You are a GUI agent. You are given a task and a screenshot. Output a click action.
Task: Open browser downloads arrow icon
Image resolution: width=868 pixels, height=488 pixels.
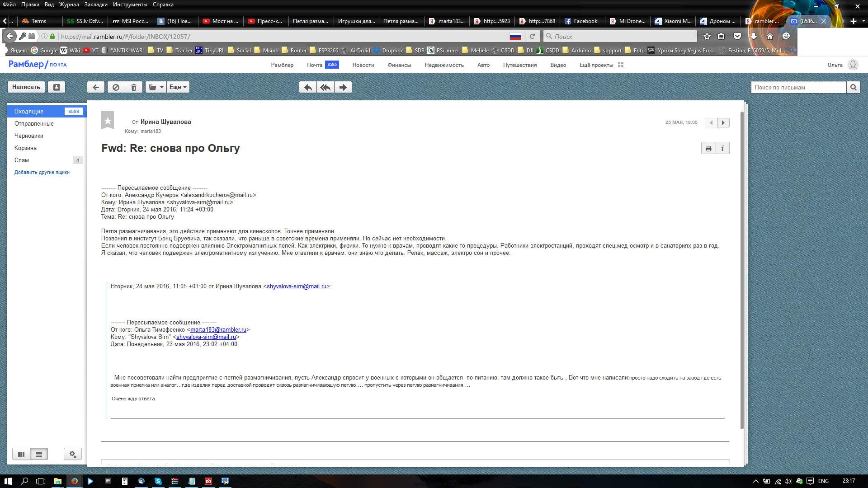pos(754,36)
